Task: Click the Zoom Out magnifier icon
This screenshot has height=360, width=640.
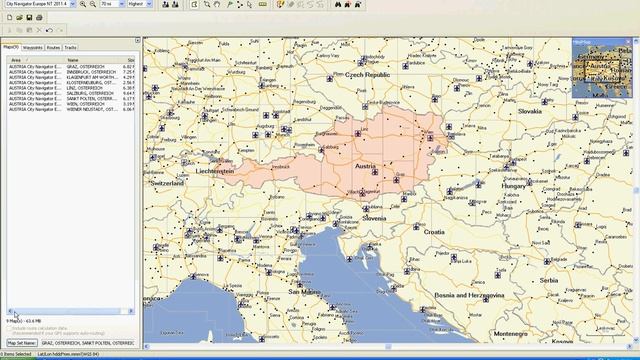Action: pos(93,4)
